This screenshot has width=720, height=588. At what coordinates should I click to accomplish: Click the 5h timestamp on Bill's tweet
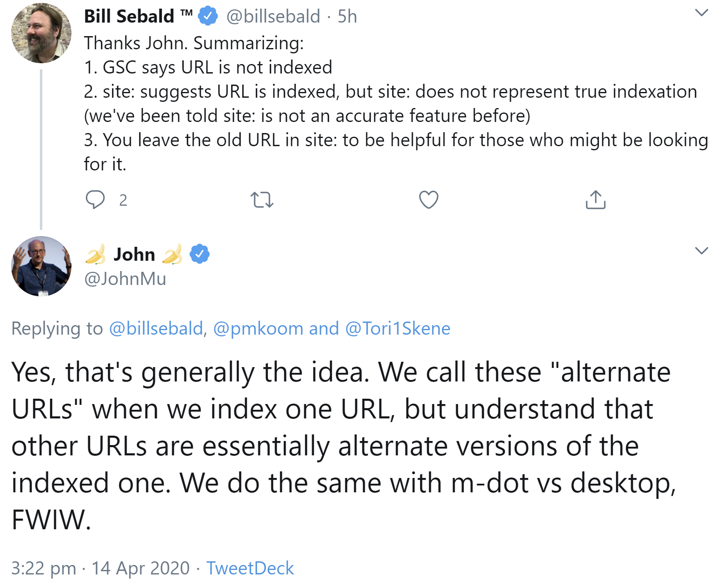[x=346, y=16]
